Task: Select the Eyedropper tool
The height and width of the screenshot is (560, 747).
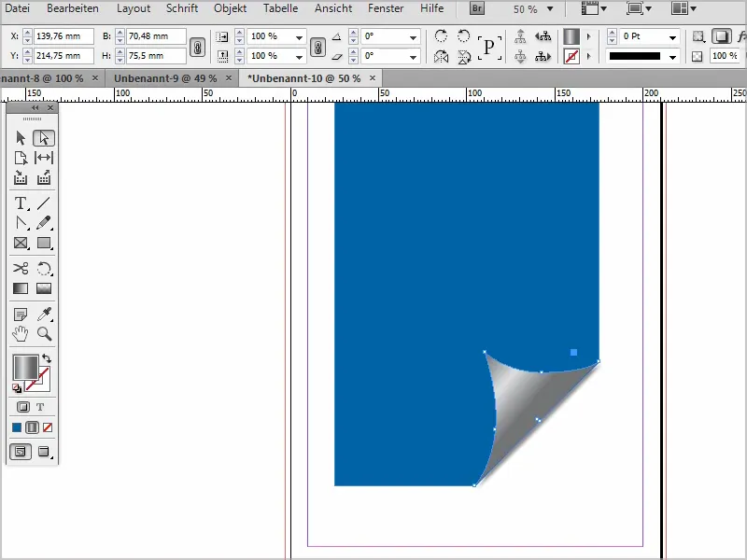Action: pyautogui.click(x=44, y=315)
